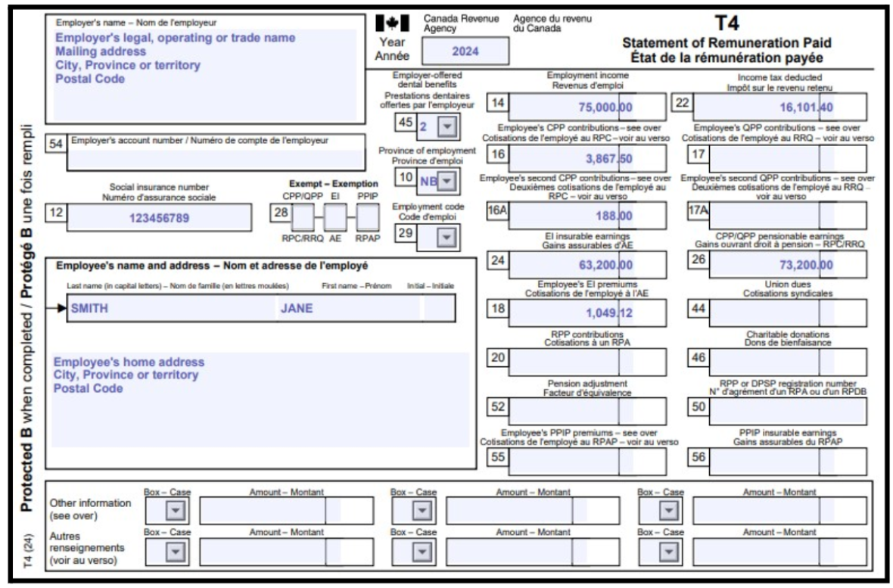The image size is (893, 588).
Task: Click box 17A second QPP contributions field
Action: click(x=788, y=216)
